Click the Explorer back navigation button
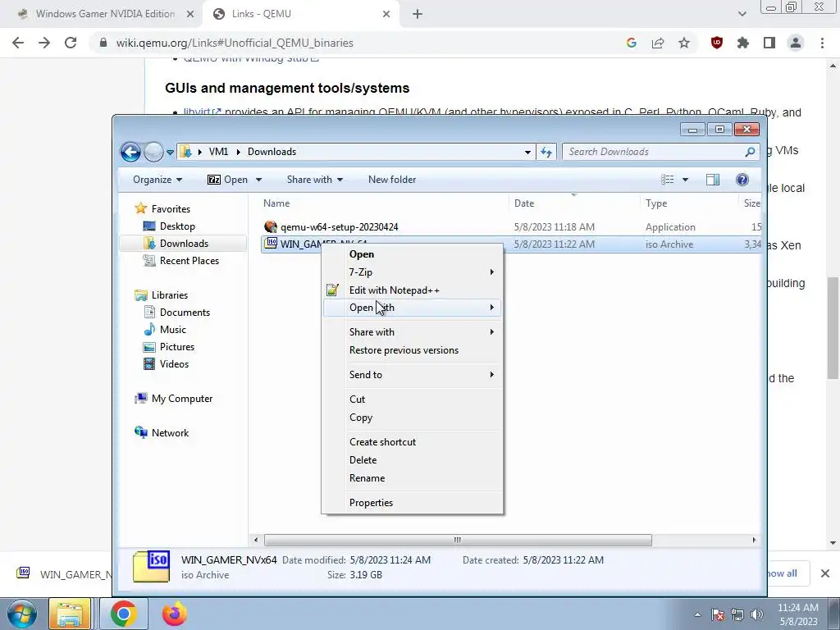The width and height of the screenshot is (840, 630). [x=130, y=152]
